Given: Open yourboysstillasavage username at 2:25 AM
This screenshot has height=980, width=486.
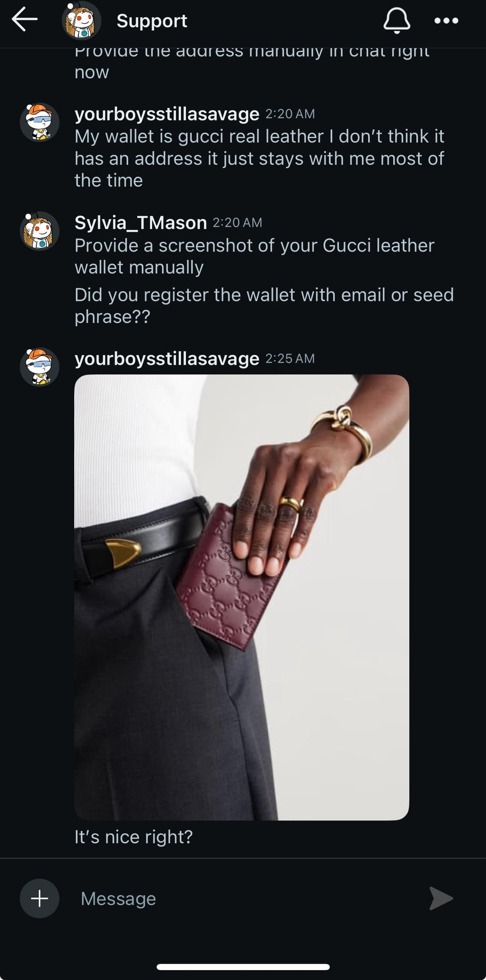Looking at the screenshot, I should tap(167, 359).
